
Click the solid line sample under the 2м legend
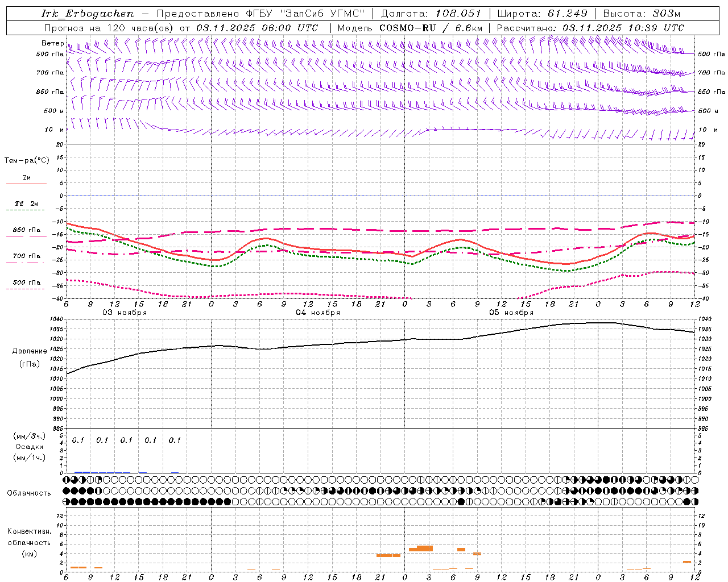(x=26, y=184)
